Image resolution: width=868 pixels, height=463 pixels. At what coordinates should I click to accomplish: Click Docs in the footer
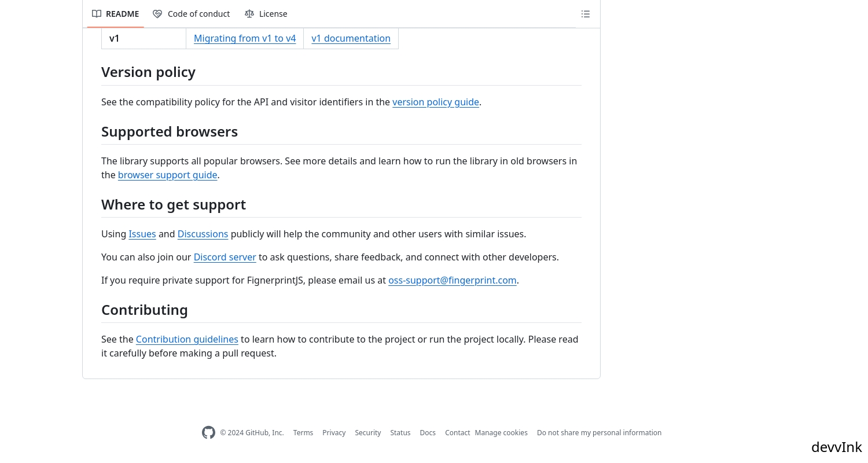pyautogui.click(x=428, y=432)
